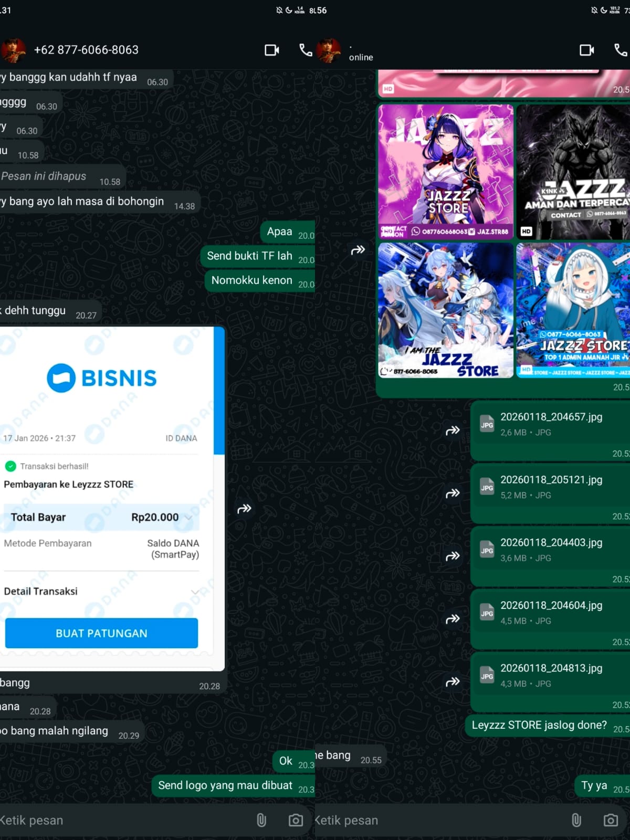Open file name 20260118_204604.jpg

551,605
